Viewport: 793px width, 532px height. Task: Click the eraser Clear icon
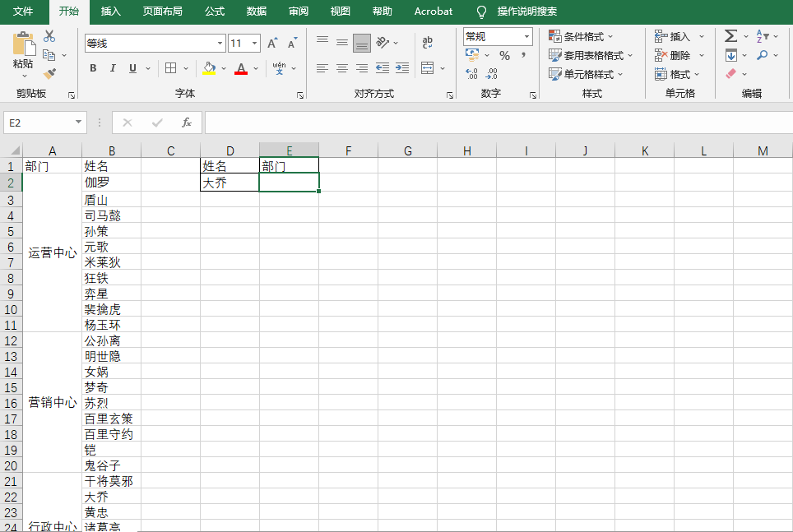(x=730, y=74)
